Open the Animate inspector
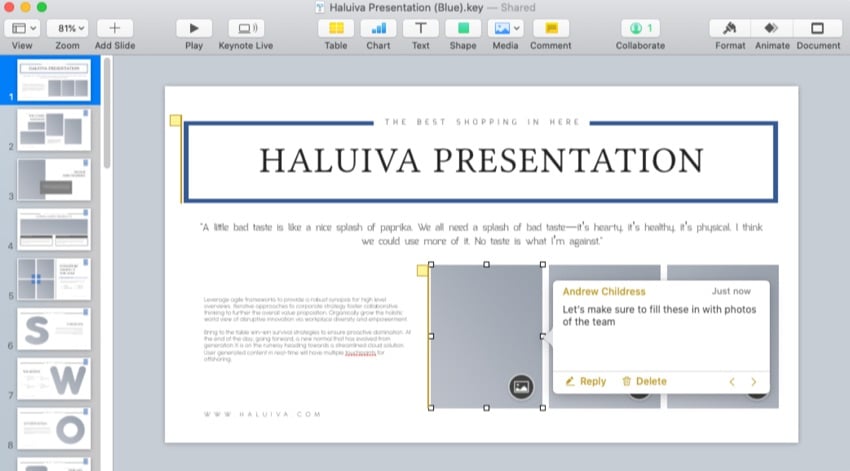This screenshot has width=850, height=471. (x=771, y=28)
